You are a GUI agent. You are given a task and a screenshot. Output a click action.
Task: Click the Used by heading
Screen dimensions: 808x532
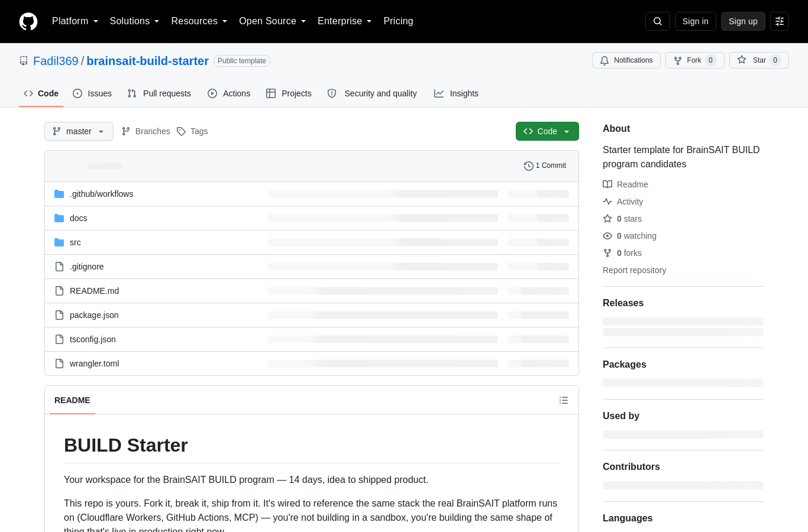coord(621,416)
